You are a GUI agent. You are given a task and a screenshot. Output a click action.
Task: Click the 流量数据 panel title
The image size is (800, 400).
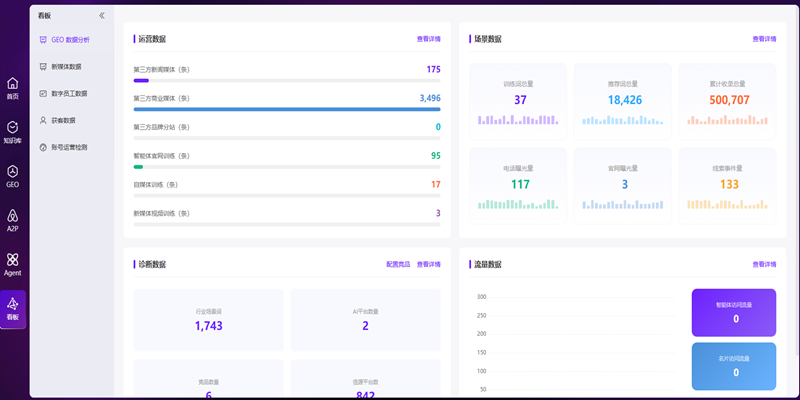point(488,265)
